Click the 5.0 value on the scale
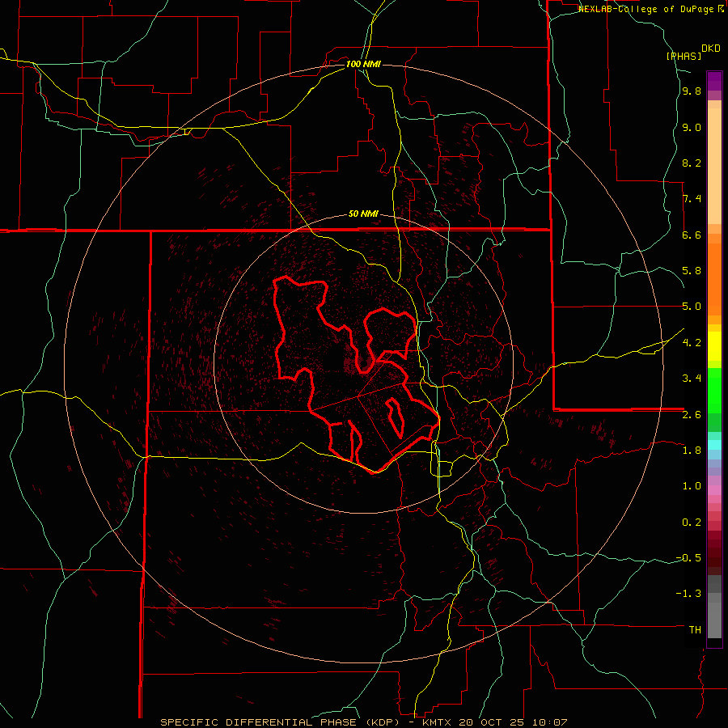Image resolution: width=728 pixels, height=728 pixels. click(x=692, y=307)
